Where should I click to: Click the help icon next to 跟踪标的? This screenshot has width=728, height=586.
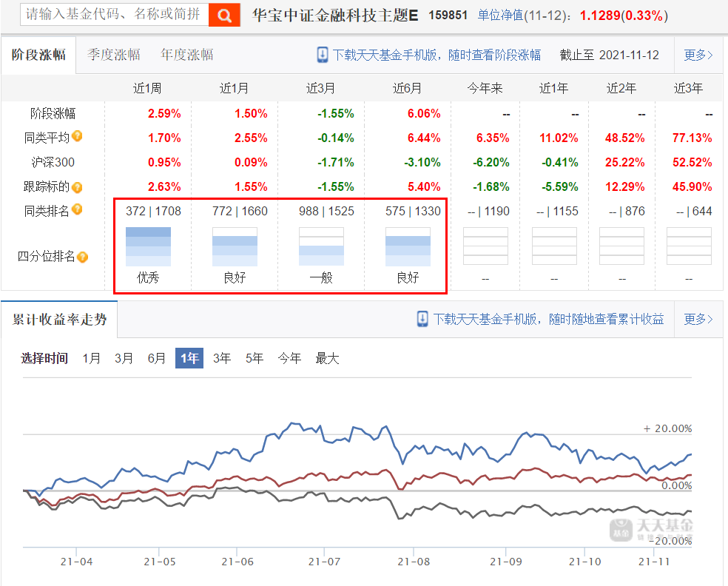click(x=77, y=187)
